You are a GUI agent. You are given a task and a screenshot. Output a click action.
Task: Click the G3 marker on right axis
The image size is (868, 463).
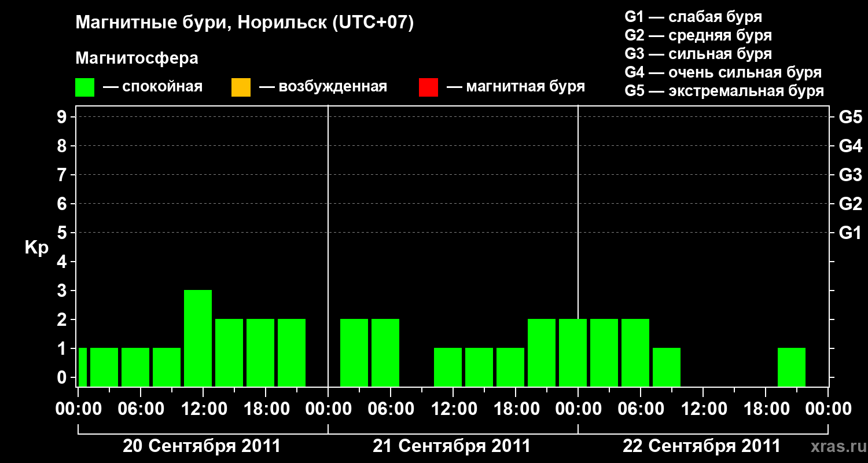pyautogui.click(x=850, y=175)
